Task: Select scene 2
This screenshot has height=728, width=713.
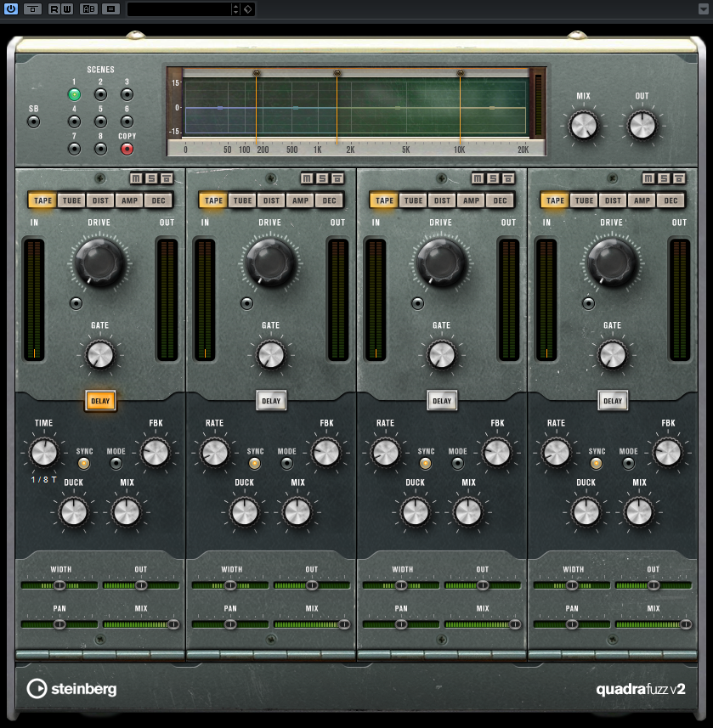Action: tap(101, 94)
